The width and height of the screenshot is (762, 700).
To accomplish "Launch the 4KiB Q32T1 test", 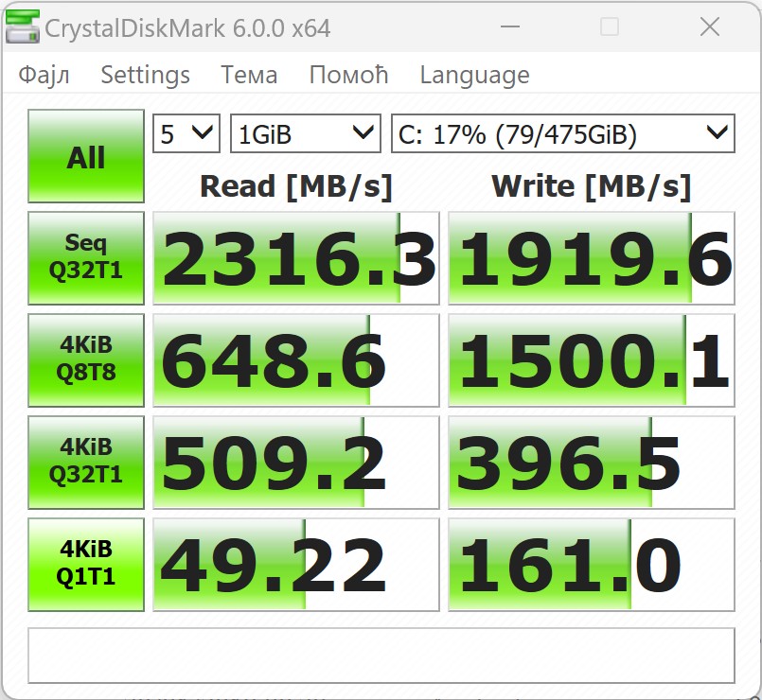I will point(86,463).
